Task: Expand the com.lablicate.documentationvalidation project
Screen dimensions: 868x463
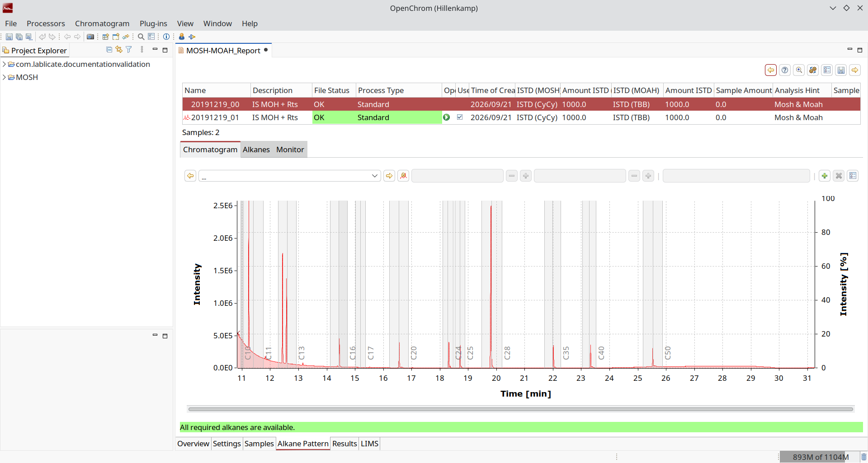Action: (x=4, y=64)
